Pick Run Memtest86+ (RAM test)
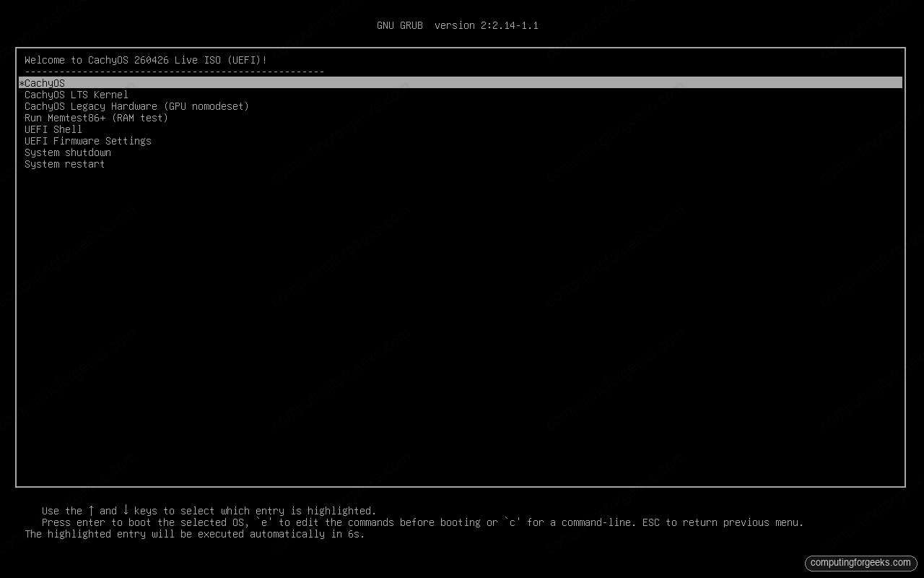 [96, 118]
